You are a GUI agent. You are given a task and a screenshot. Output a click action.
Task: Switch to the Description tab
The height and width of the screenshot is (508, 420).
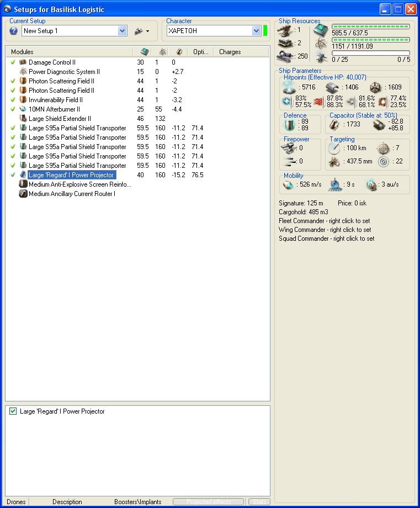click(67, 501)
